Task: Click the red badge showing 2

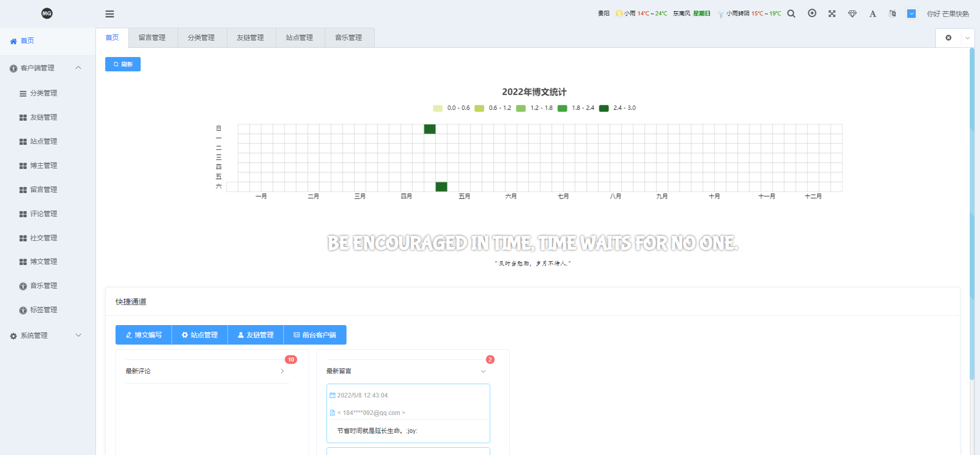Action: point(490,359)
